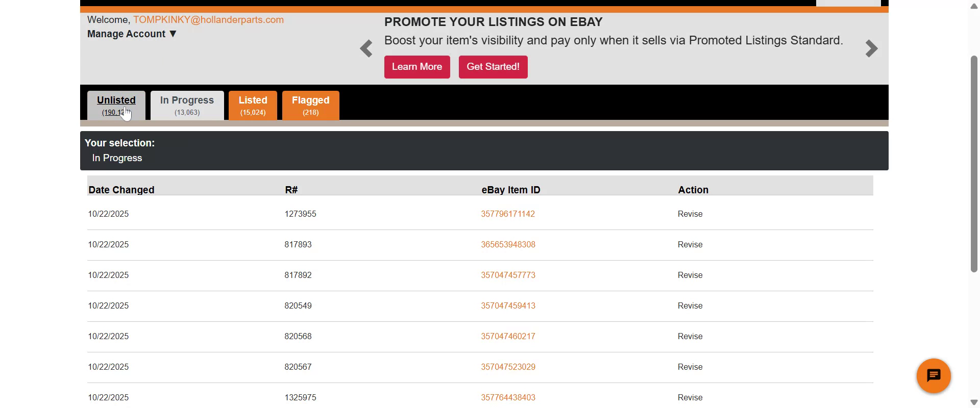Screen dimensions: 980x408
Task: Expand the Manage Account dropdown
Action: tap(132, 34)
